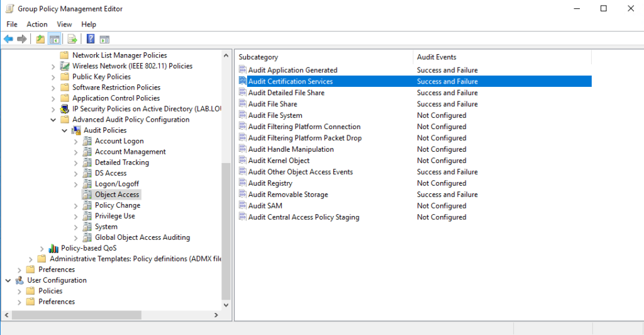Screen dimensions: 644x335
Task: Expand the Account Management node
Action: point(75,152)
